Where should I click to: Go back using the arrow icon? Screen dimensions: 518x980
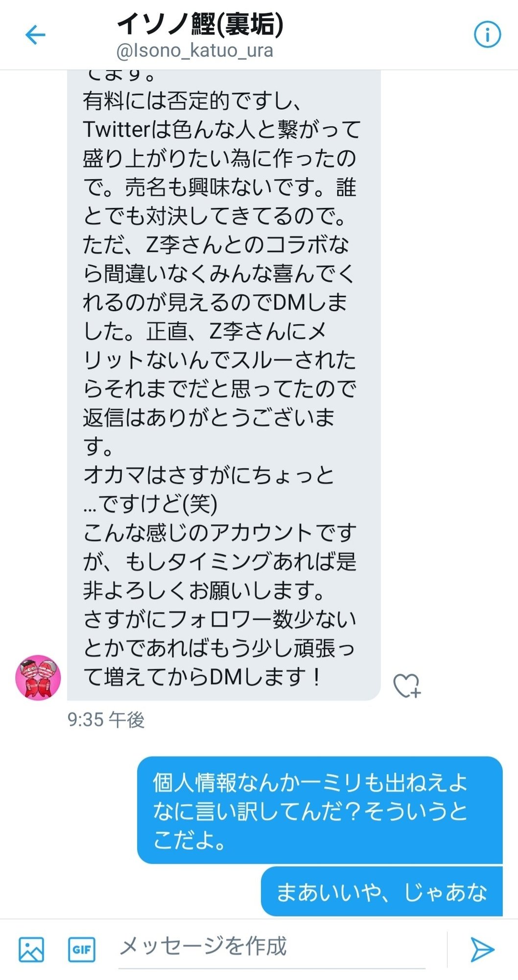pos(35,35)
